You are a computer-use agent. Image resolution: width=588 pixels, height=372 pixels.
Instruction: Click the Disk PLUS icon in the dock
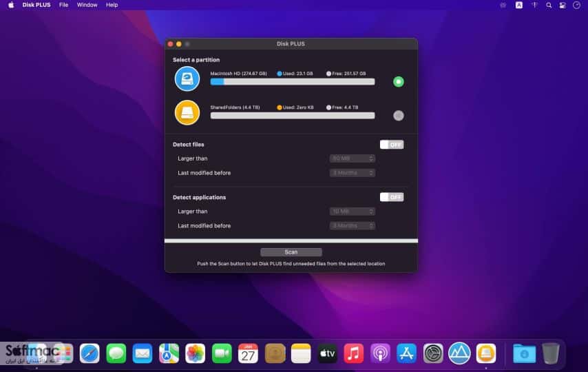[x=486, y=353]
